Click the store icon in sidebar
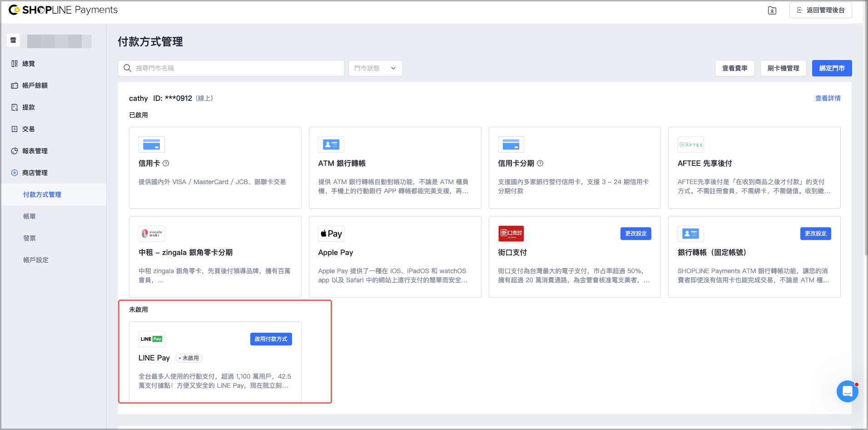 [13, 40]
